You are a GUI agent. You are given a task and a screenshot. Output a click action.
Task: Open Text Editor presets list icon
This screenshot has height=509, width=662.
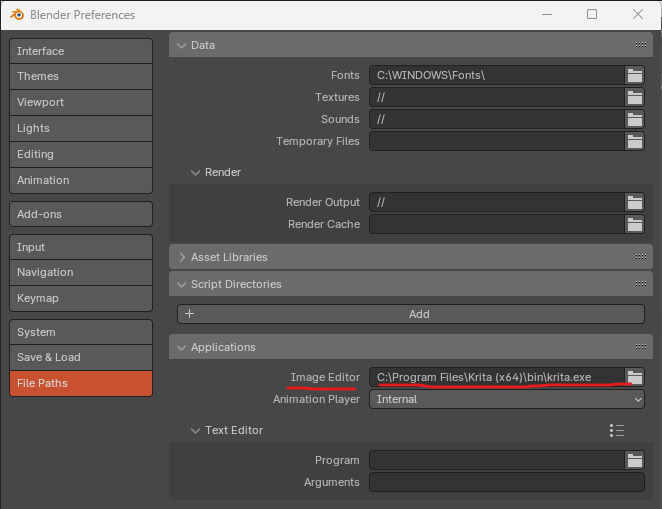[x=617, y=430]
